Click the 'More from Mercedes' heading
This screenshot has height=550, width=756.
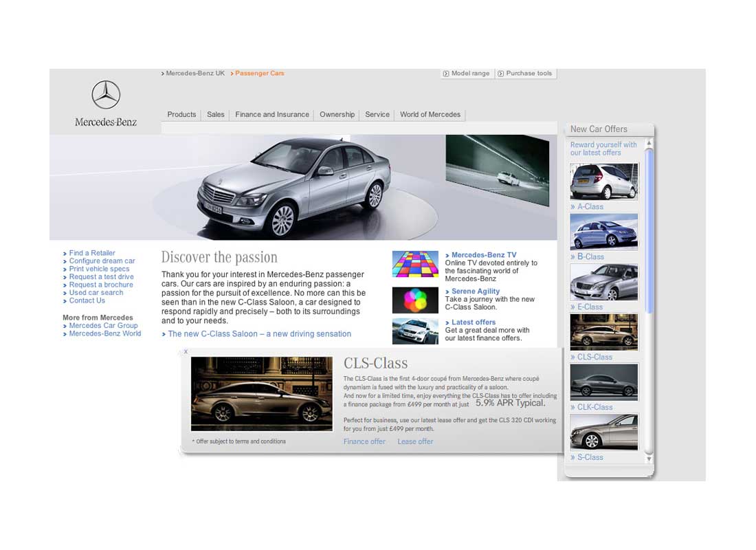(98, 318)
